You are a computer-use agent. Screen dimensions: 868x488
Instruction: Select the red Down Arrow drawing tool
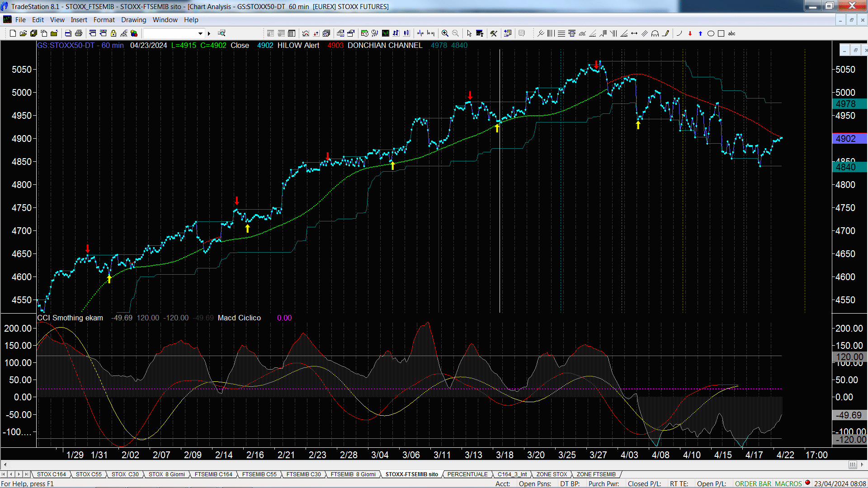[x=690, y=33]
